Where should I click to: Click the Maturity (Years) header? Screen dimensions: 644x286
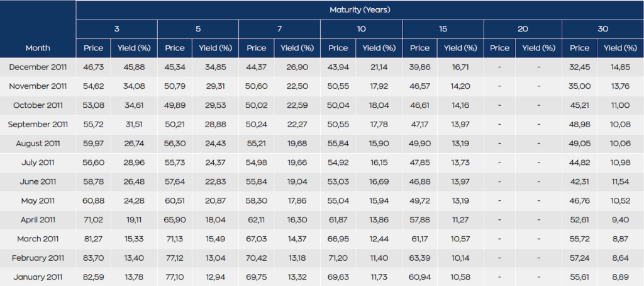tap(360, 10)
